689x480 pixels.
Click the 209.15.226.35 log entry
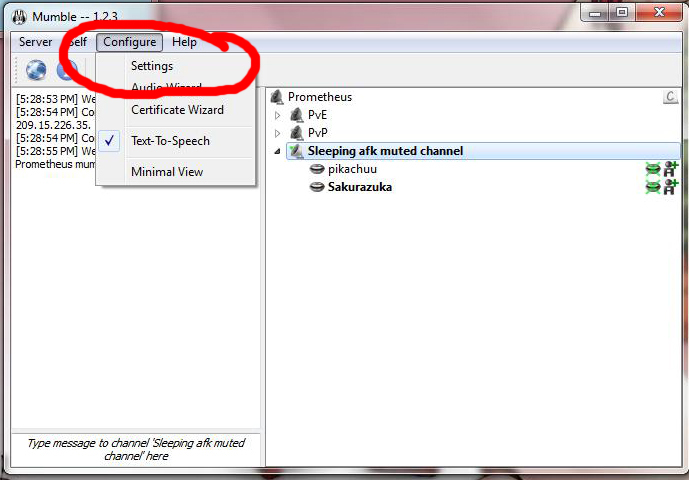(53, 125)
